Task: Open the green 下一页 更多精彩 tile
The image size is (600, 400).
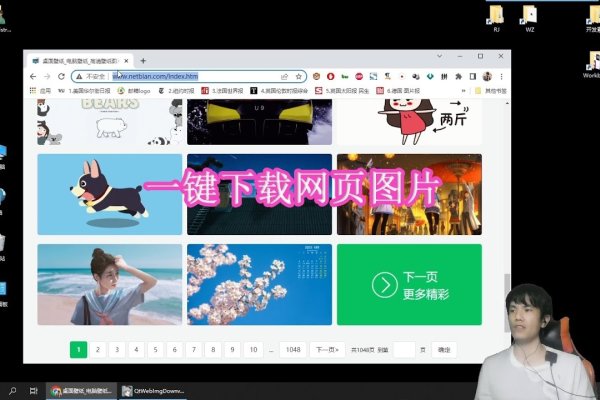Action: point(409,284)
